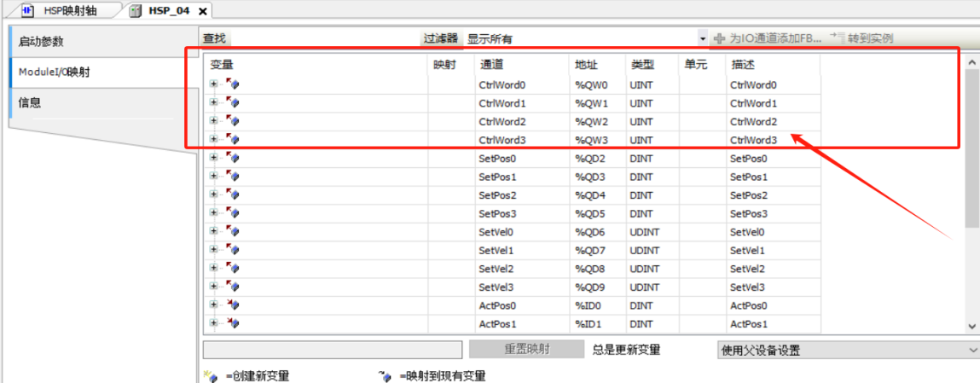Click the output channel icon for SetPos0
Viewport: 980px width, 383px height.
(233, 158)
